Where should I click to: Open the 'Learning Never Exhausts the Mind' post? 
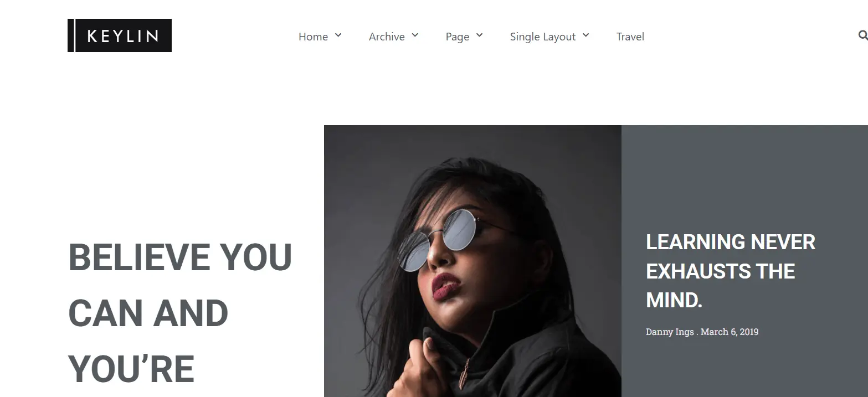pos(731,271)
